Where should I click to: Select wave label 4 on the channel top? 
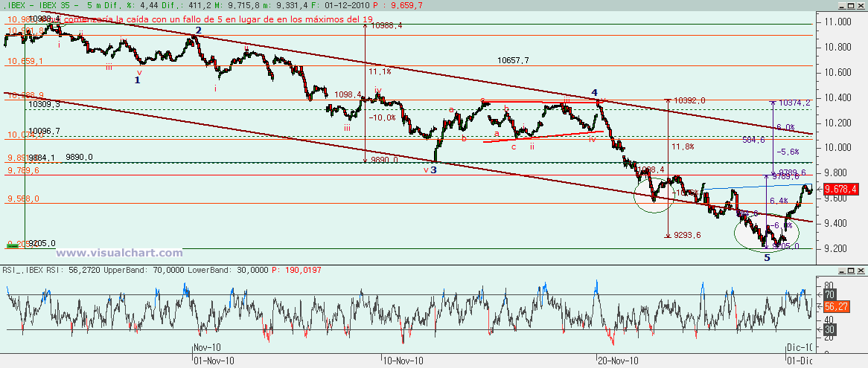(594, 91)
